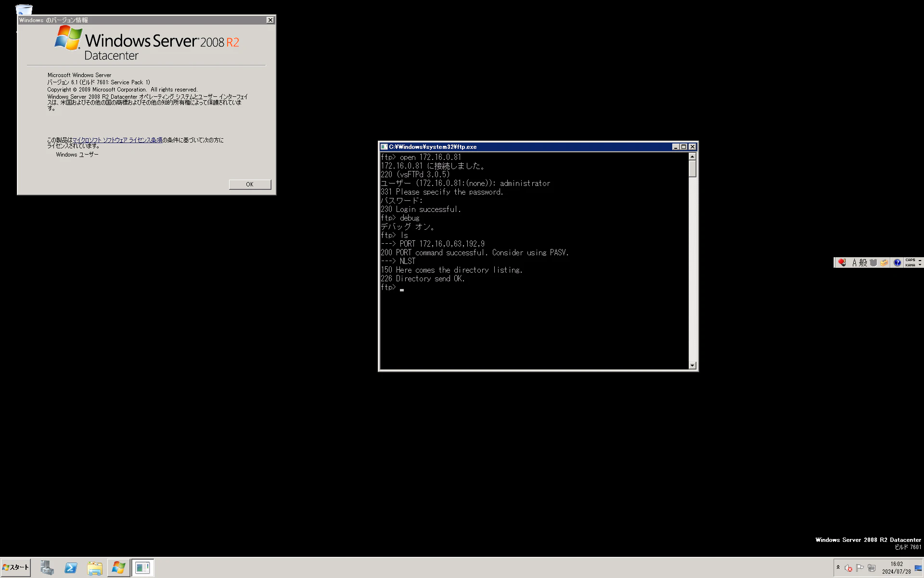Maximize the ftp.exe console window
The width and height of the screenshot is (924, 578).
coord(683,147)
